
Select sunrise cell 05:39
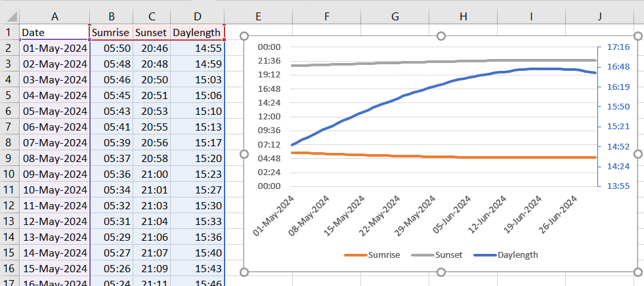(112, 142)
